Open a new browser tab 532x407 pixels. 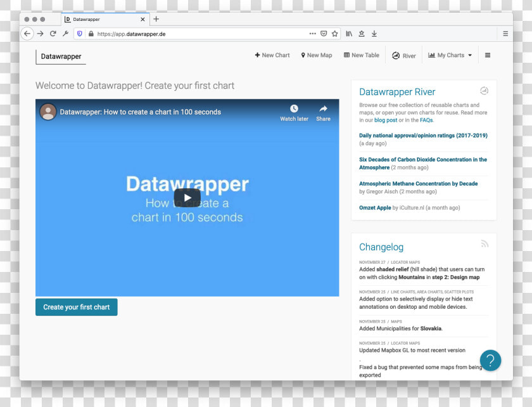[x=156, y=19]
